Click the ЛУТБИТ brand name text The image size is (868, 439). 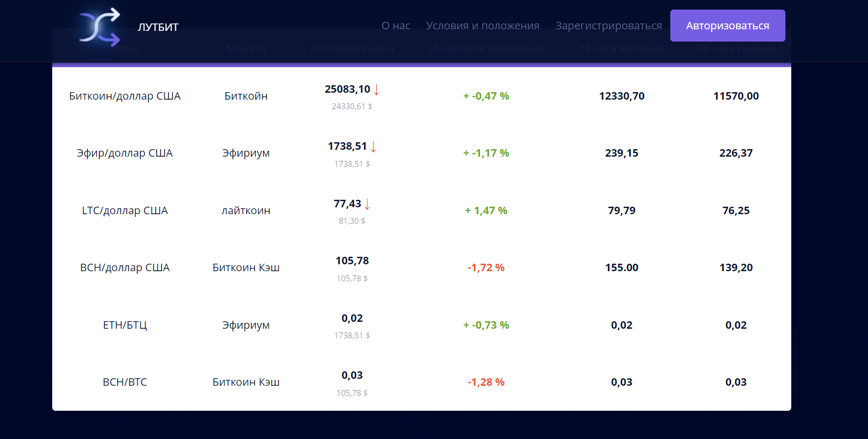pos(158,27)
